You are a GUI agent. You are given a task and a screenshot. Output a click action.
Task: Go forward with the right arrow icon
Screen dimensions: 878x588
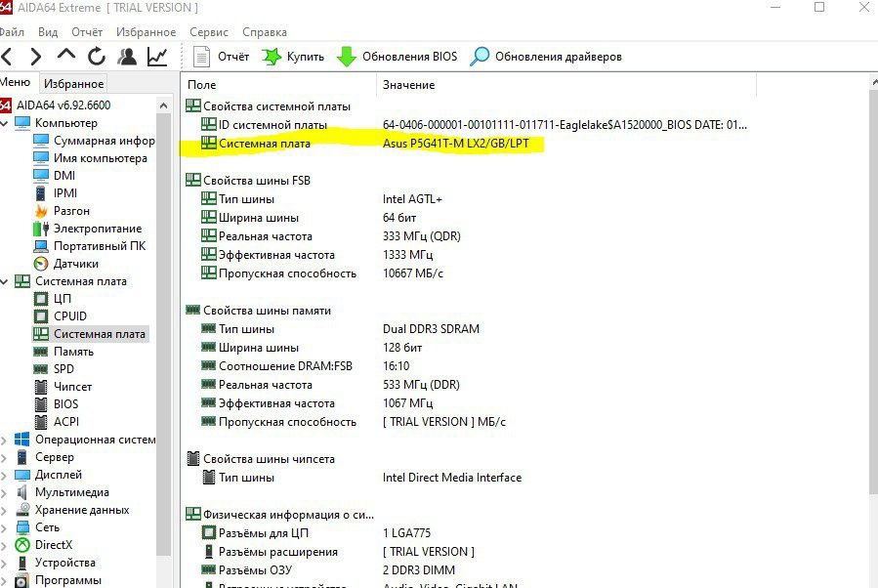pyautogui.click(x=35, y=57)
